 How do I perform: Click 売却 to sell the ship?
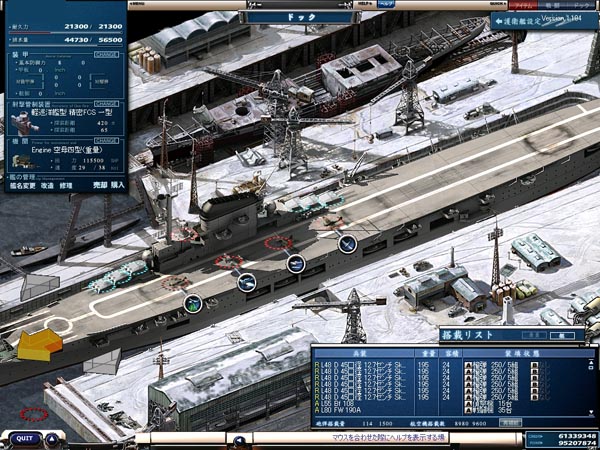[99, 186]
